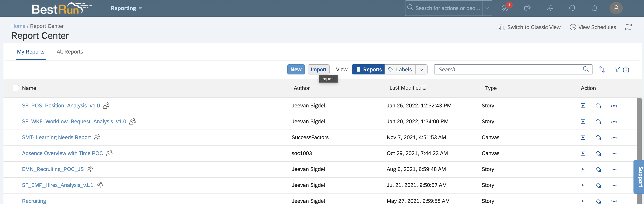Select the My Reports tab
This screenshot has width=644, height=204.
tap(31, 52)
